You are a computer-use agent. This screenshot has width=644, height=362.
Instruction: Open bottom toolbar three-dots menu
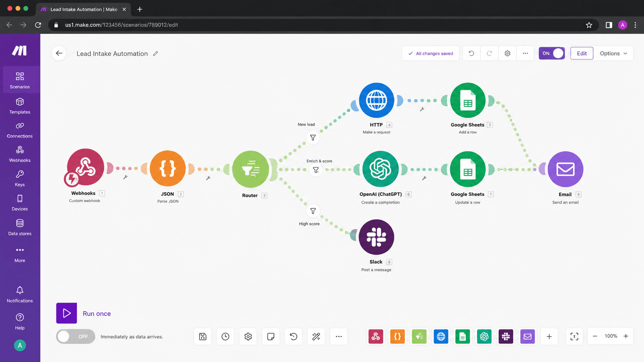pyautogui.click(x=339, y=337)
